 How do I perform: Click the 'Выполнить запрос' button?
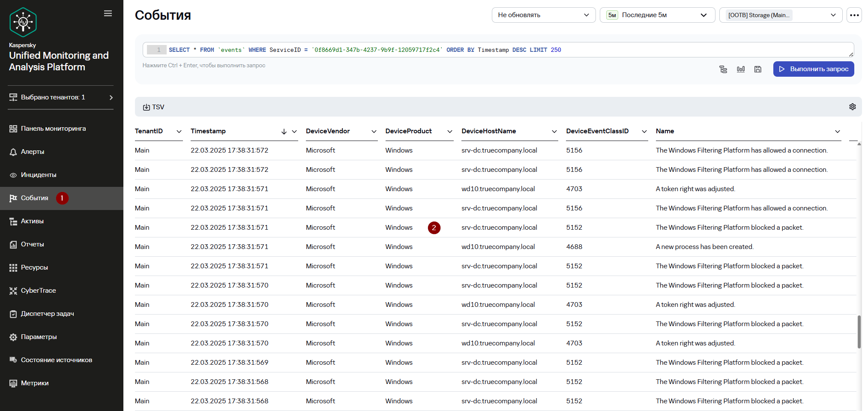coord(813,69)
